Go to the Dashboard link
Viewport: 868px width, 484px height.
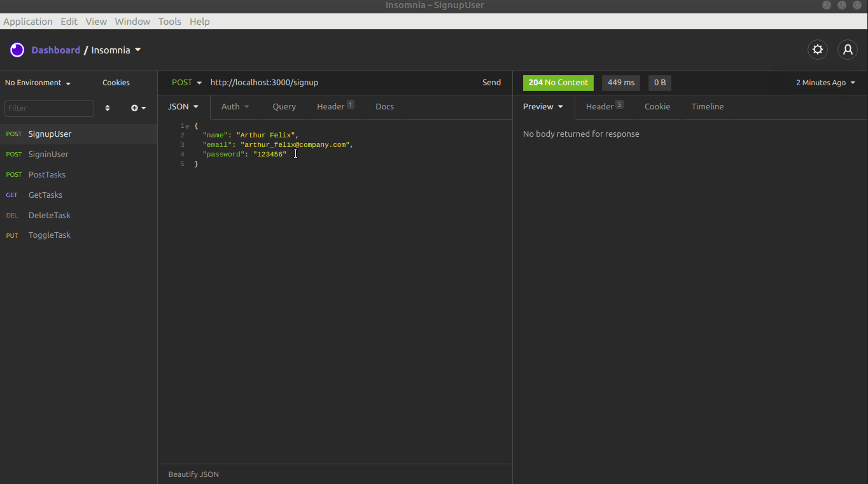[56, 50]
